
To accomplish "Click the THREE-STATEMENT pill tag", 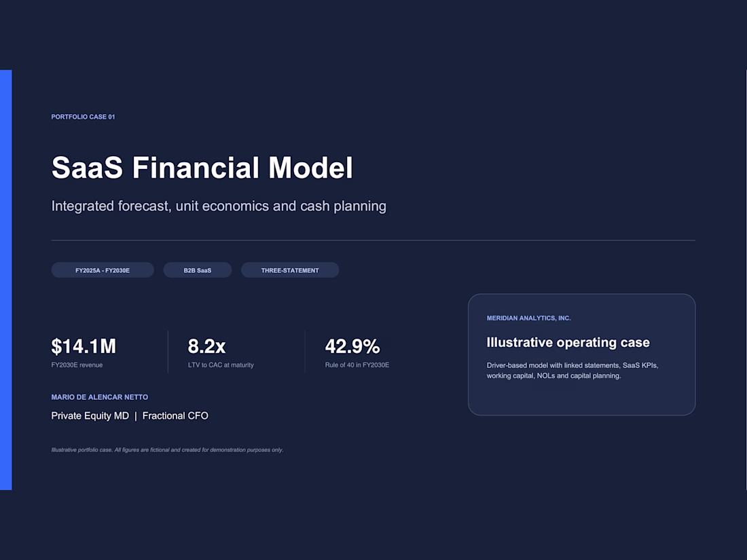I will pos(290,270).
